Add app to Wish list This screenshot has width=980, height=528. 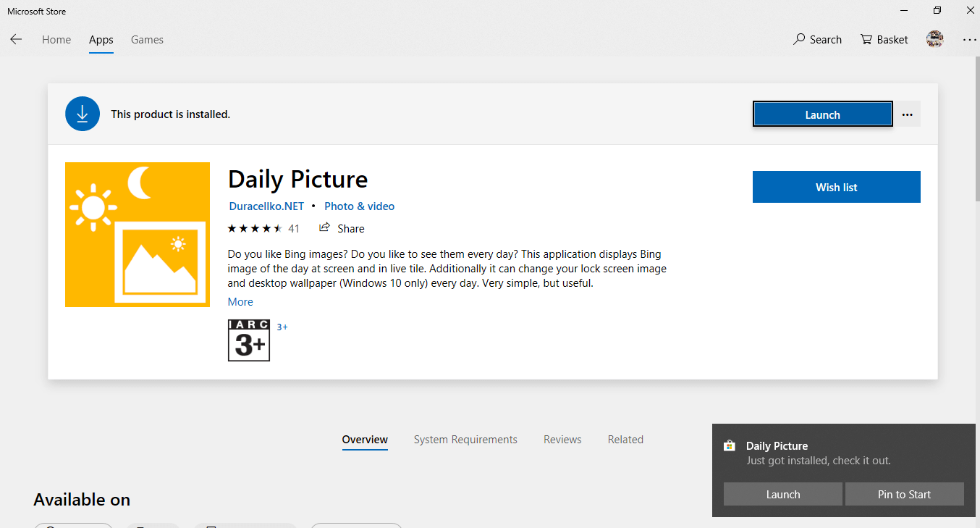[x=836, y=187]
